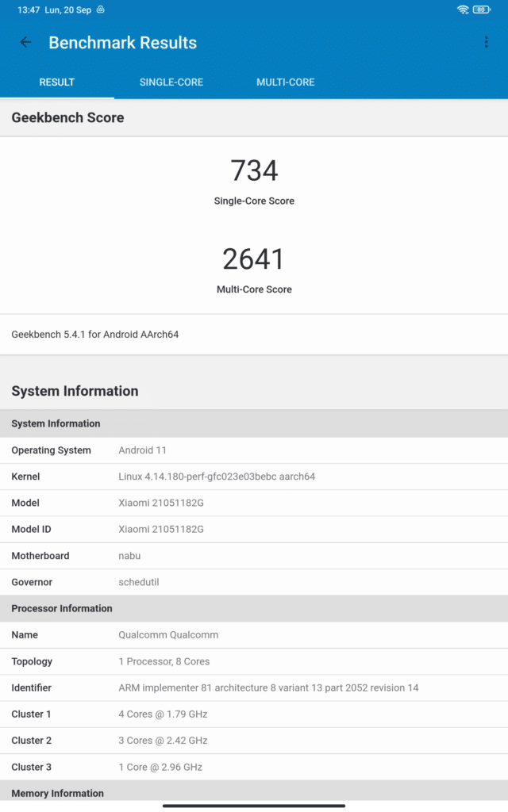Tap 3 Cores @ 2.42 GHz value

(x=164, y=741)
